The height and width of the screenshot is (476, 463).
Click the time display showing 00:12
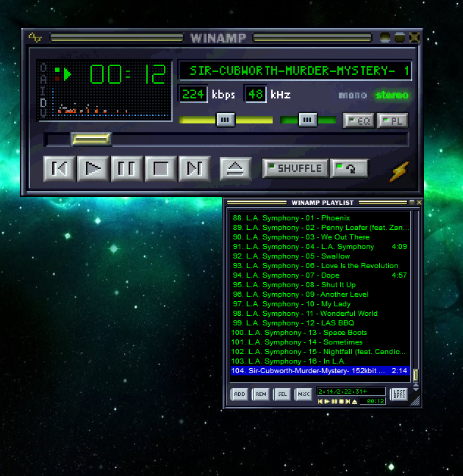128,73
